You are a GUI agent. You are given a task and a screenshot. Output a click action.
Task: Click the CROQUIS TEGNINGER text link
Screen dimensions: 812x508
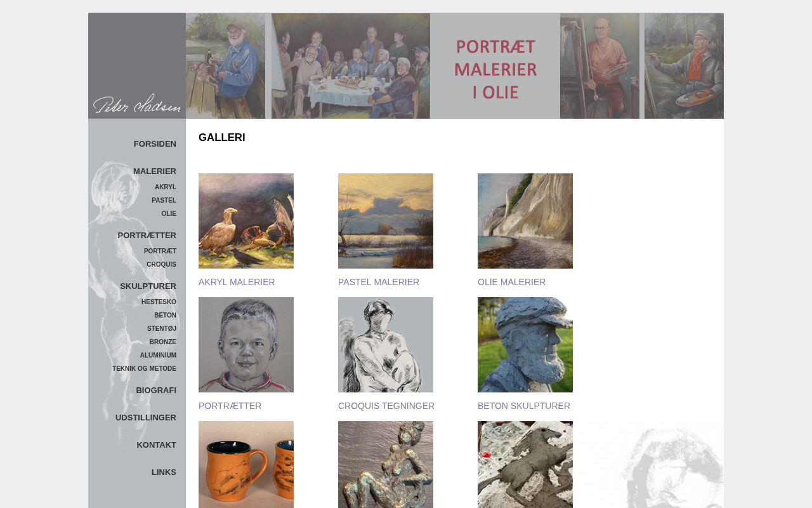coord(386,406)
